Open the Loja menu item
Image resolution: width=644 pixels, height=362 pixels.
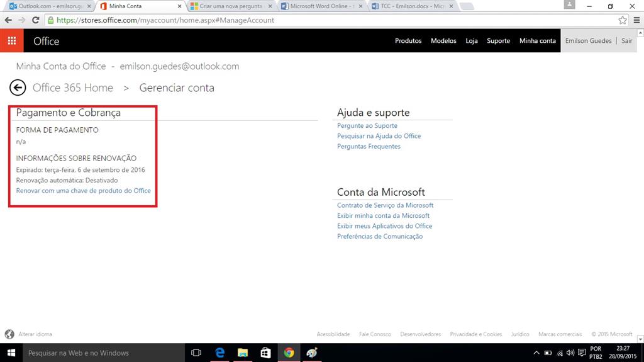[x=472, y=41]
